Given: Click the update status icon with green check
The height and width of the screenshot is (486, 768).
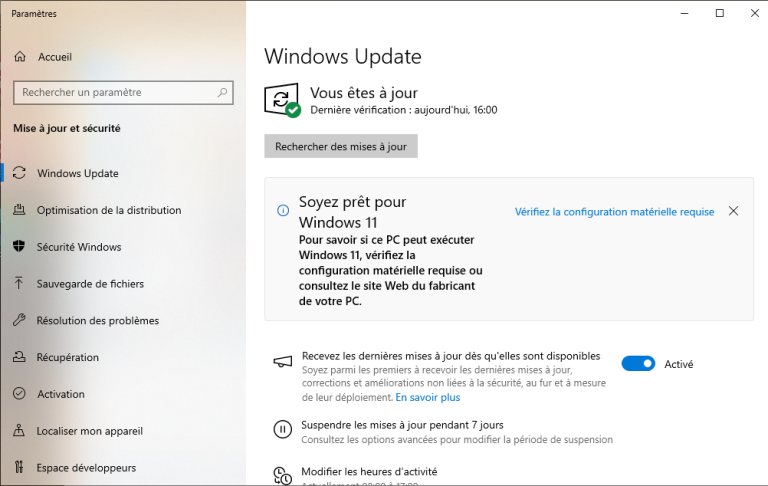Looking at the screenshot, I should pos(282,100).
